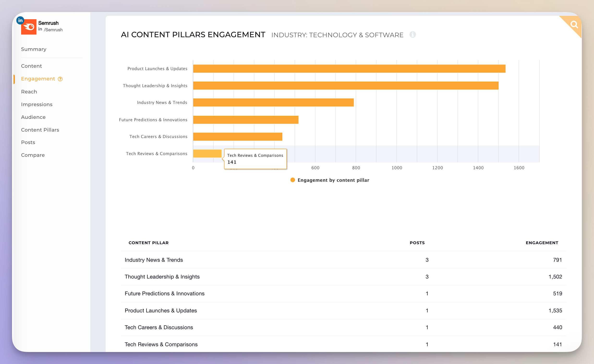Click the Tech Reviews & Comparisons axis label
Viewport: 594px width, 364px height.
coord(157,154)
